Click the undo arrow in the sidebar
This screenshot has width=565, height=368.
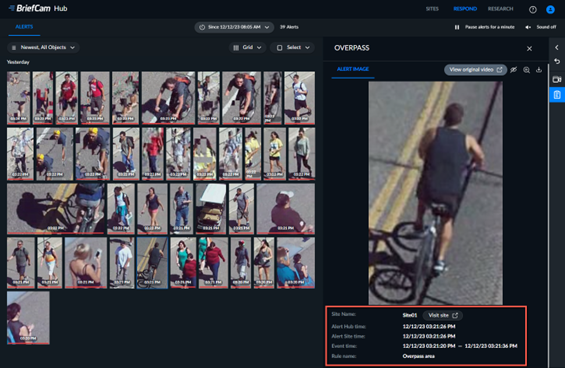click(x=557, y=62)
